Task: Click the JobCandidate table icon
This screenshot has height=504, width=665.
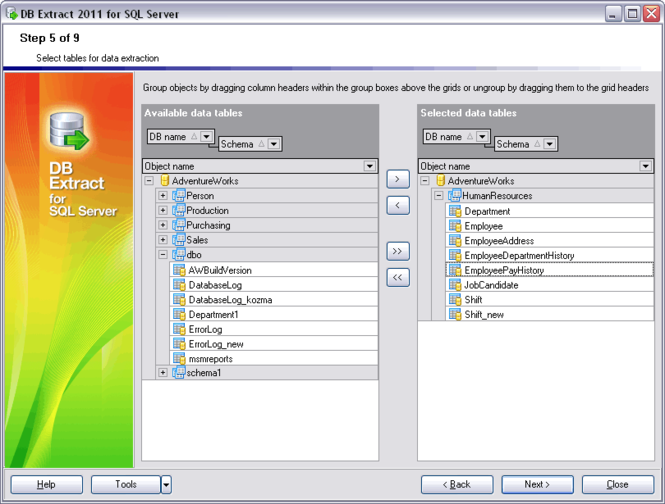Action: coord(455,285)
